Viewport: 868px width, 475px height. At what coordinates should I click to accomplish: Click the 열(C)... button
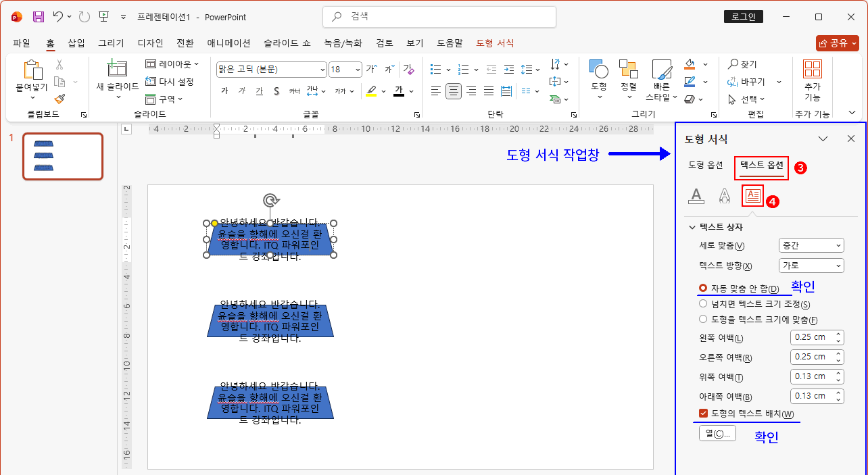pos(717,433)
